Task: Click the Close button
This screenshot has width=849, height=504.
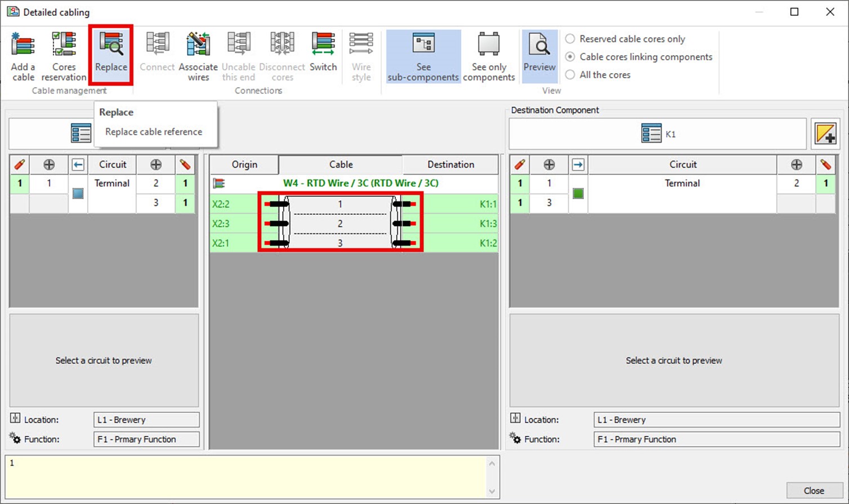Action: 814,490
